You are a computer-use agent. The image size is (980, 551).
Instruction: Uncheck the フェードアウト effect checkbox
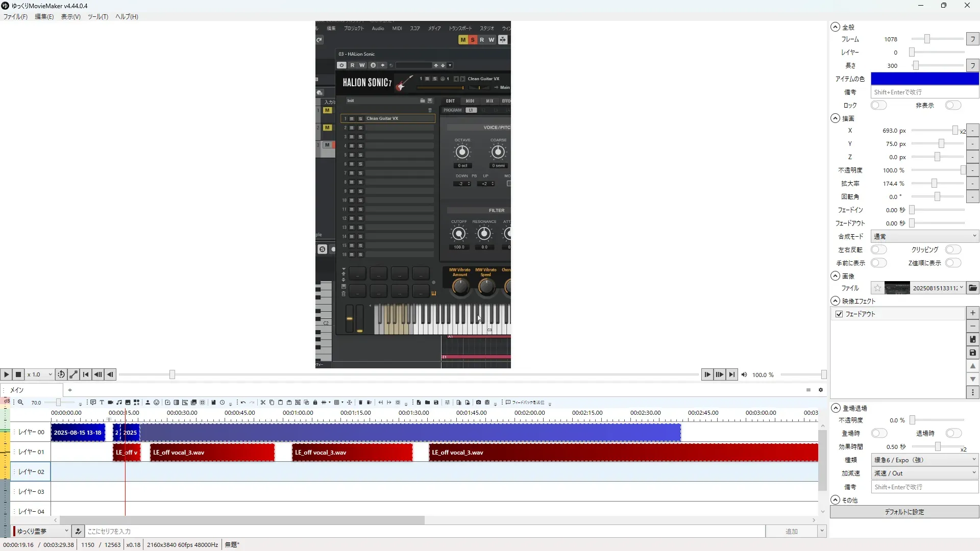839,314
